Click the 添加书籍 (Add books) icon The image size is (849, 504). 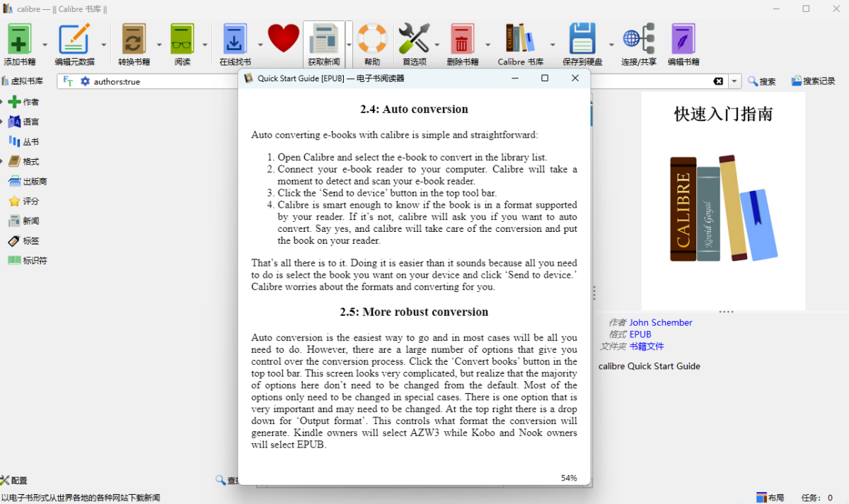click(x=19, y=40)
